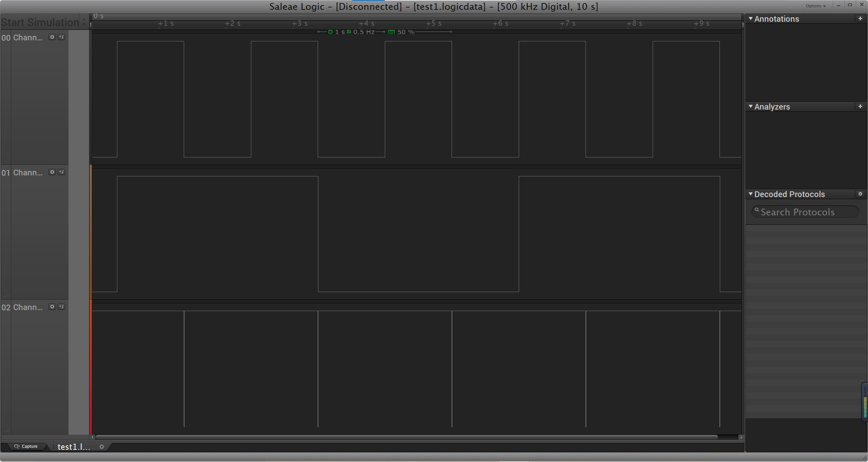Open Decoded Protocols settings gear
This screenshot has height=462, width=868.
860,194
